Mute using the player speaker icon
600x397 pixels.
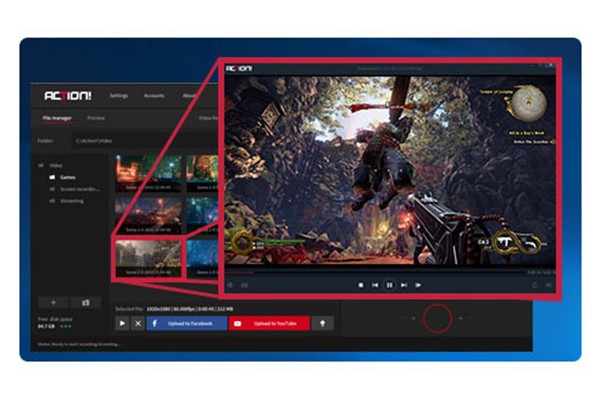pyautogui.click(x=549, y=285)
